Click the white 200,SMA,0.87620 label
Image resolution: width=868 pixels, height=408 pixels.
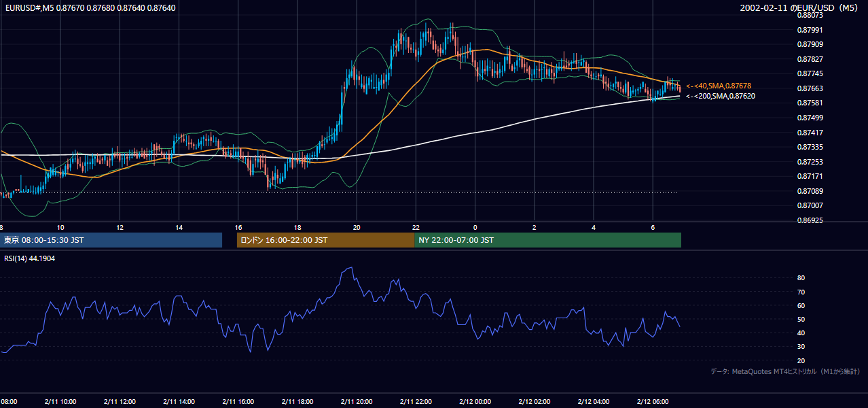click(720, 96)
